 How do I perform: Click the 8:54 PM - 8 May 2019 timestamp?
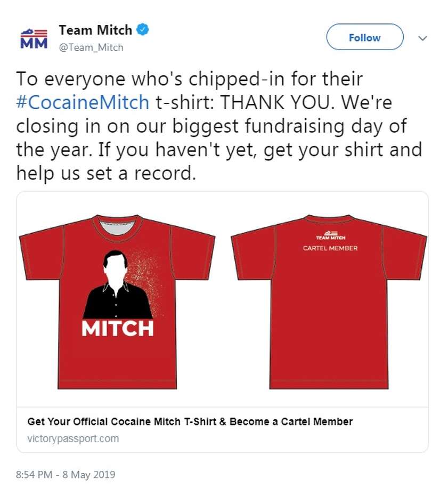[66, 475]
